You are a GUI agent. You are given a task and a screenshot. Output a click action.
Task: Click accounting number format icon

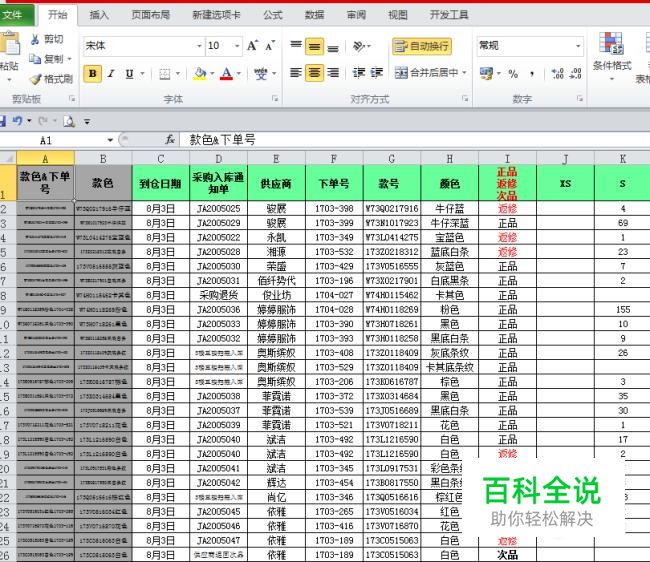(x=486, y=73)
